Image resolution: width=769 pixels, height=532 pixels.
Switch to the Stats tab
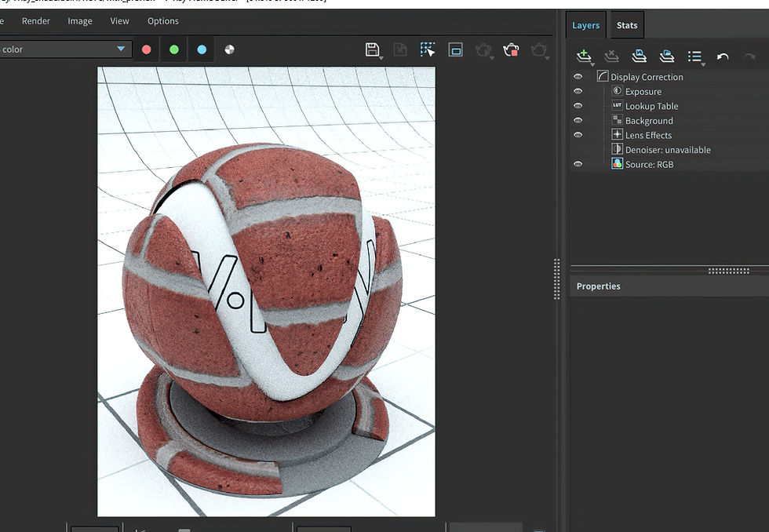pyautogui.click(x=625, y=24)
